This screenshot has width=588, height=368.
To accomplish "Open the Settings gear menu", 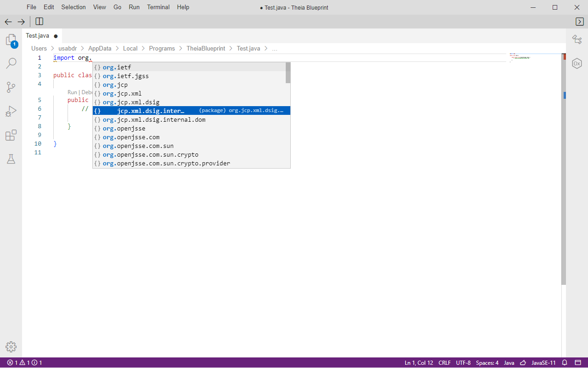I will 11,347.
